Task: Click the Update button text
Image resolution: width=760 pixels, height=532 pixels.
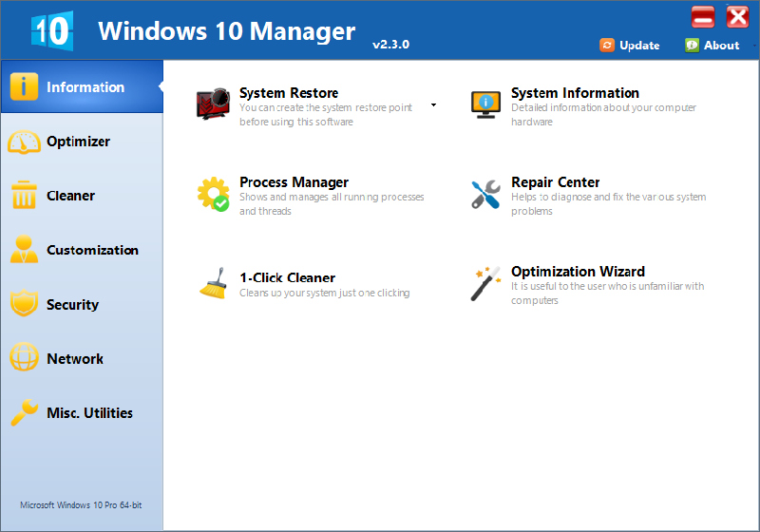Action: (639, 46)
